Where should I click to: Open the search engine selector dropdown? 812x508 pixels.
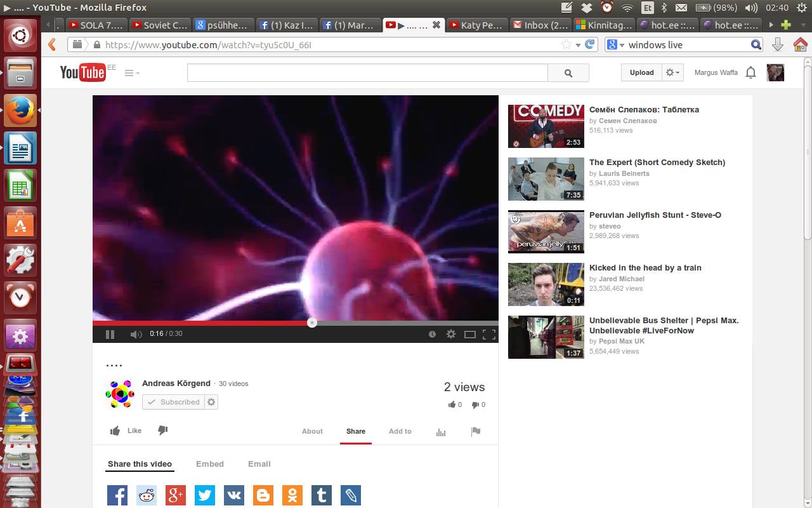(615, 45)
